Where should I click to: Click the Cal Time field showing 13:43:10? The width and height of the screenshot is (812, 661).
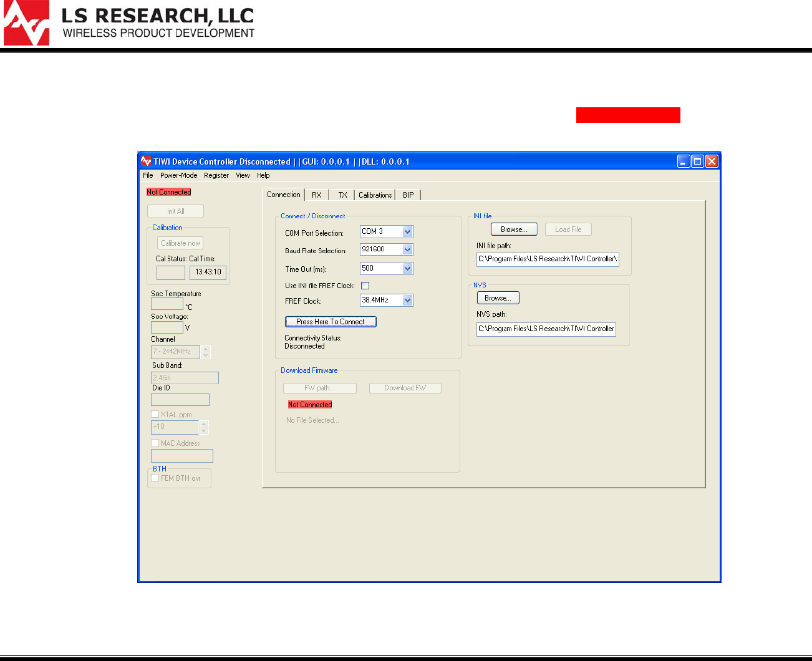point(208,273)
